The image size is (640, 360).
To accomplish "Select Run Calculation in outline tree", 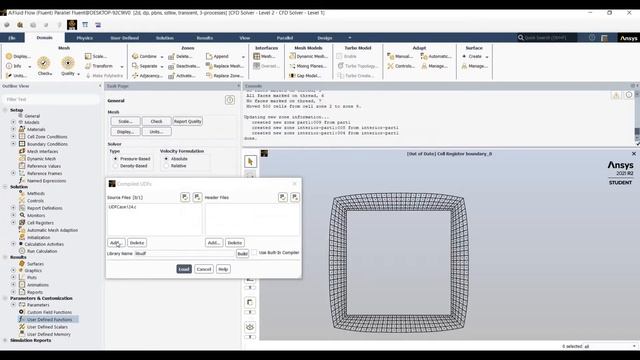I will click(42, 251).
